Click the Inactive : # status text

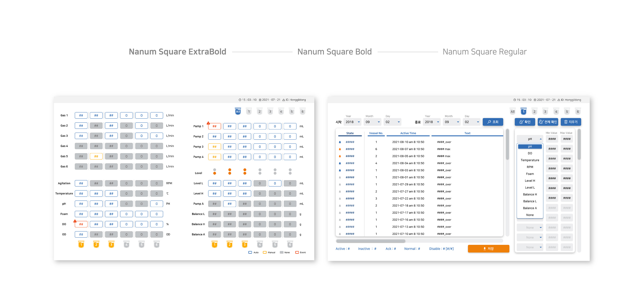pyautogui.click(x=367, y=249)
